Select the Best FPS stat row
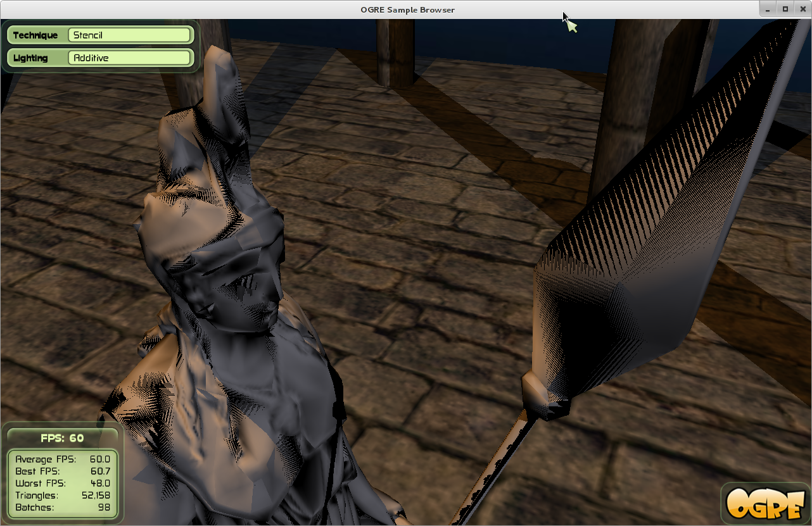This screenshot has height=526, width=812. [x=62, y=472]
